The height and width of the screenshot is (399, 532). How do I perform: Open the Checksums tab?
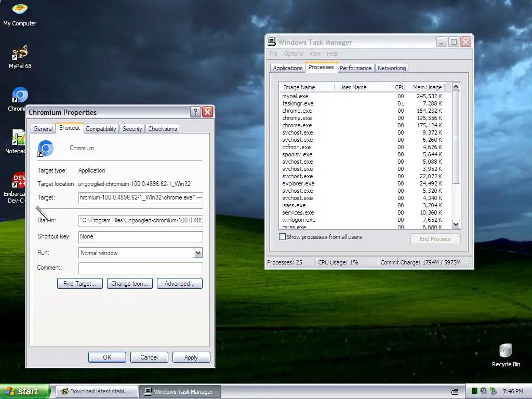163,129
